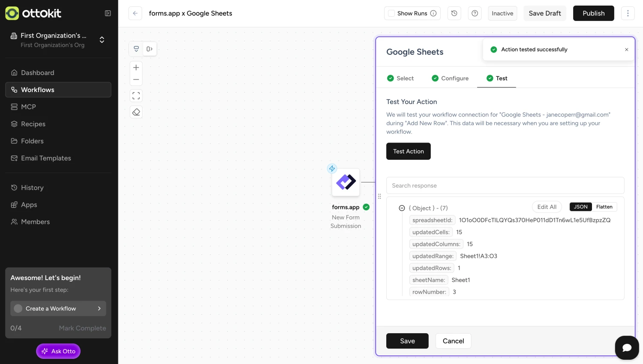The width and height of the screenshot is (643, 364).
Task: Zoom in on the workflow canvas
Action: (x=136, y=67)
